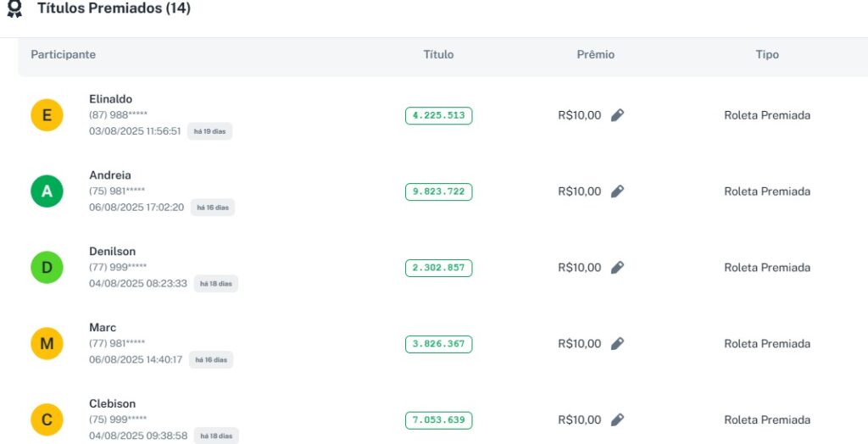Select the title badge 2.302.857

(438, 268)
